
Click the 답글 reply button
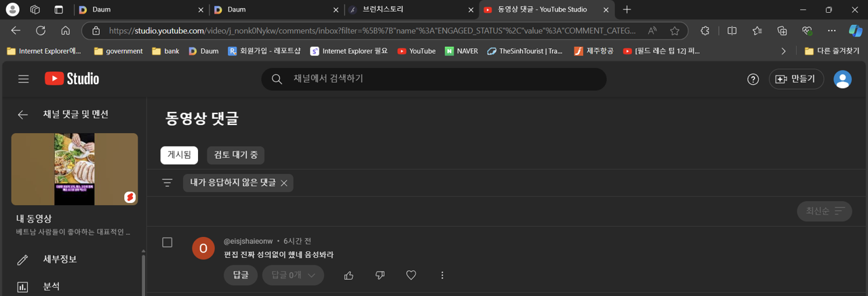pyautogui.click(x=241, y=275)
